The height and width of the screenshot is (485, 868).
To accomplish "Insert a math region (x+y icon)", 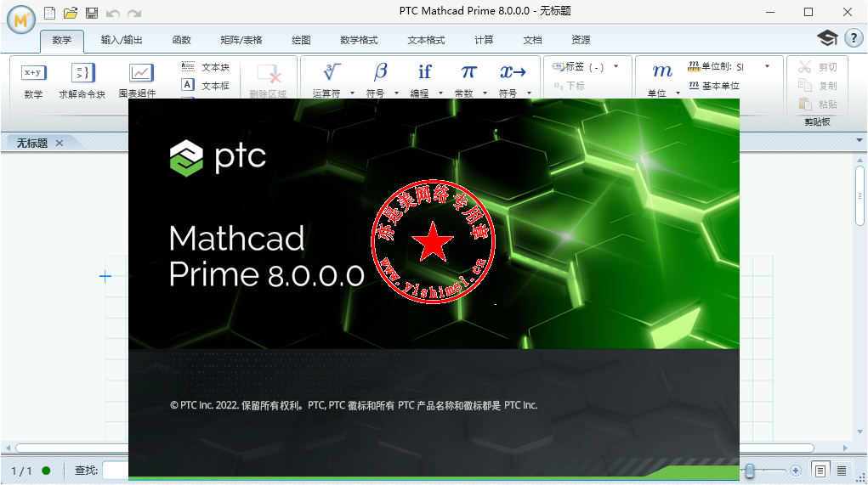I will pos(33,73).
